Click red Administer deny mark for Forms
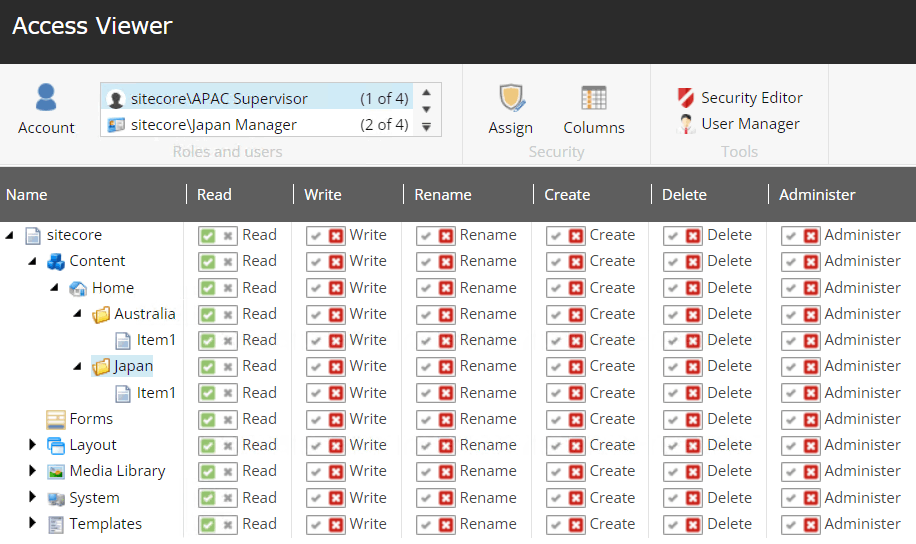 811,420
